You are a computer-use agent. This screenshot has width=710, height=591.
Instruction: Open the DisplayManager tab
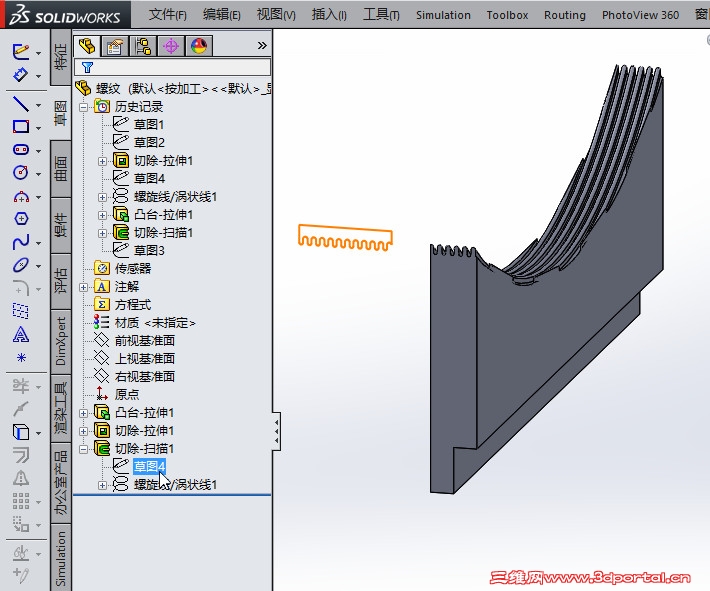(x=199, y=46)
